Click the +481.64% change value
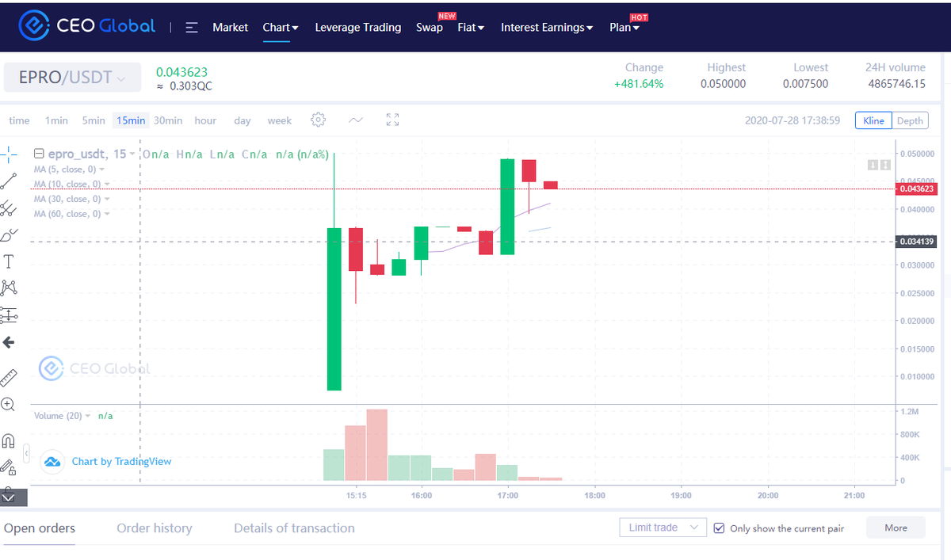Screen dimensions: 951x560 pyautogui.click(x=639, y=84)
